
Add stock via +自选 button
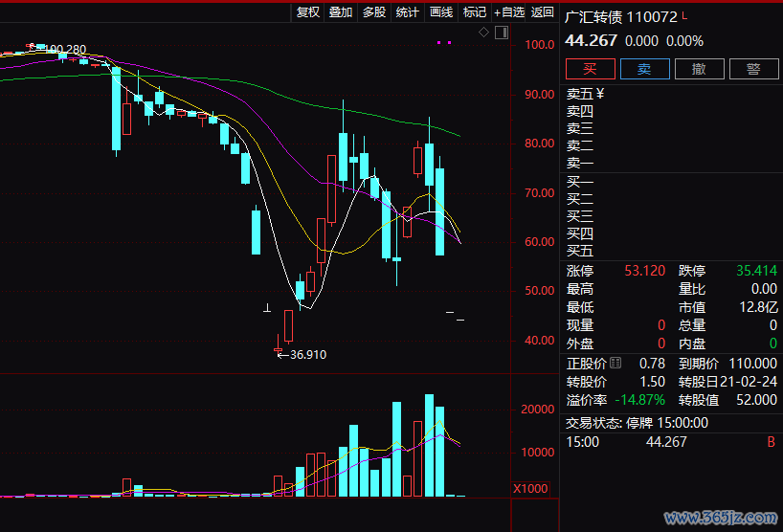509,11
